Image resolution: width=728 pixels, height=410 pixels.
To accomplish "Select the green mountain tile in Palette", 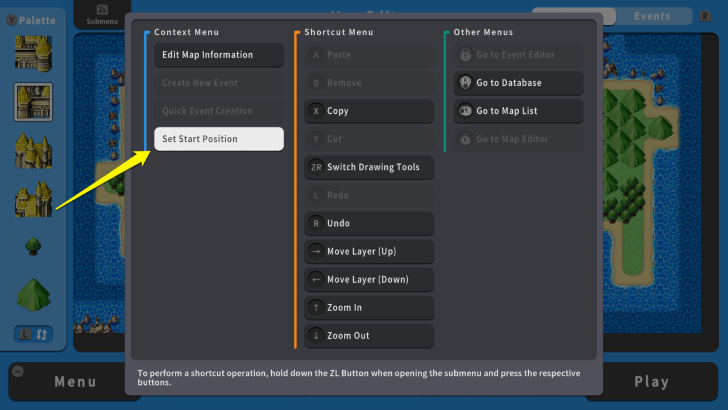I will coord(33,295).
